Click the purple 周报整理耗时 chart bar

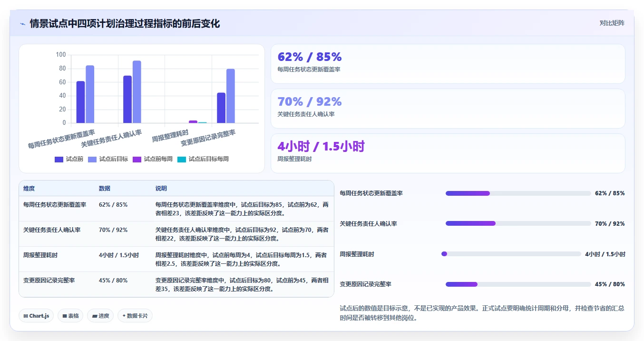[x=193, y=121]
